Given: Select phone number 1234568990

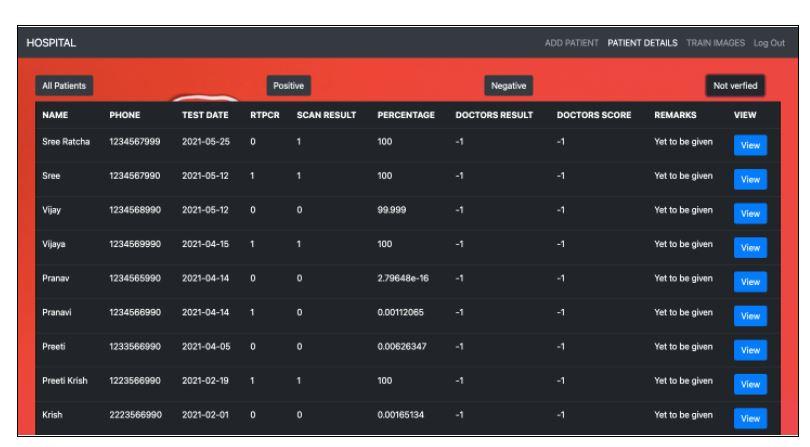Looking at the screenshot, I should point(135,210).
